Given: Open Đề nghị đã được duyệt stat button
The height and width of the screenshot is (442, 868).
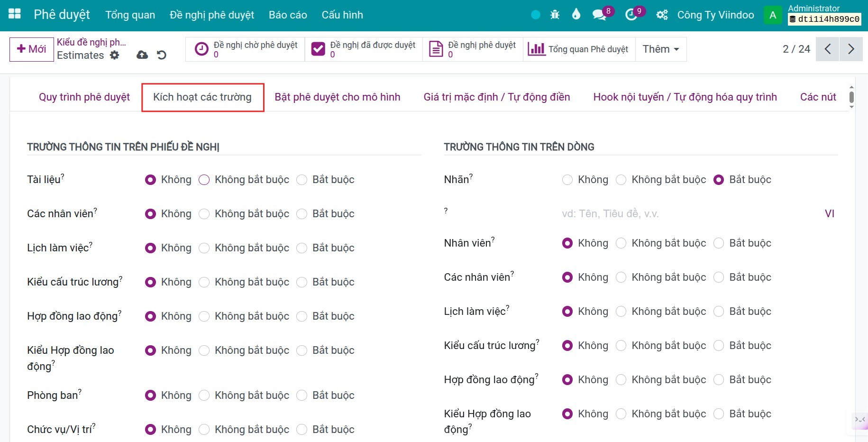Looking at the screenshot, I should coord(364,49).
